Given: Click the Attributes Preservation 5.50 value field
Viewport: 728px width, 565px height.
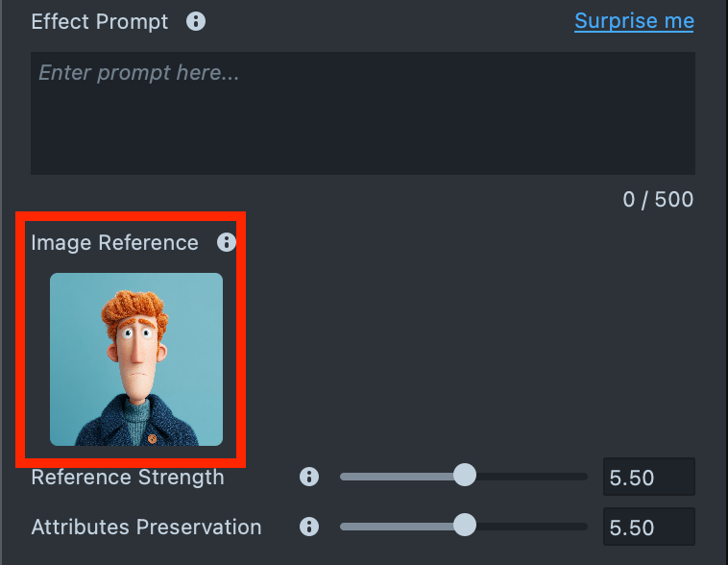Looking at the screenshot, I should 648,528.
